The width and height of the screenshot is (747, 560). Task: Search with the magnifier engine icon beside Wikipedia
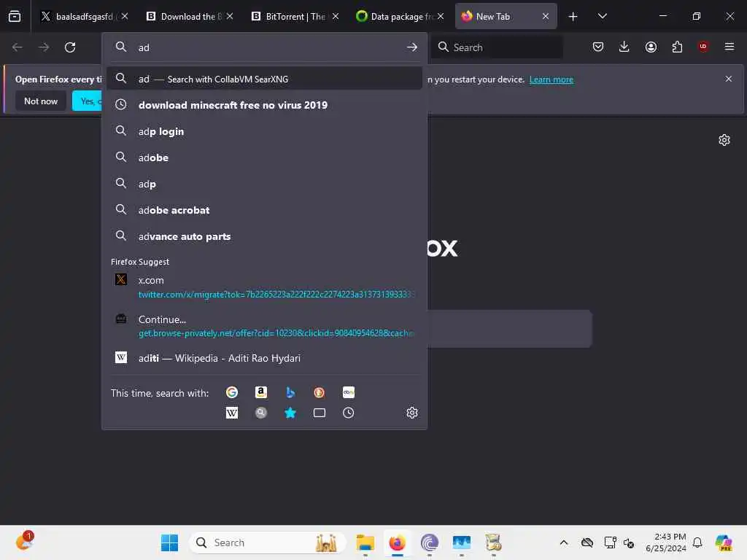click(261, 413)
